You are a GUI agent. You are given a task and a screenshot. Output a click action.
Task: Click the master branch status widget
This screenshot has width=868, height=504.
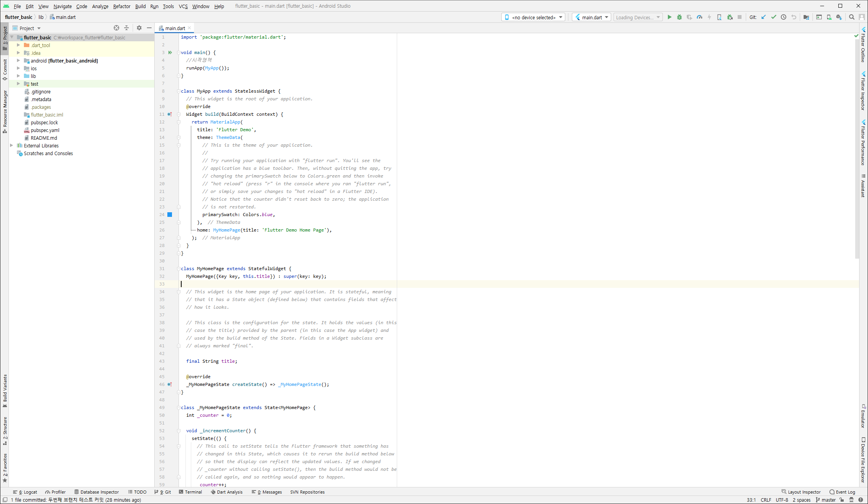coord(825,500)
